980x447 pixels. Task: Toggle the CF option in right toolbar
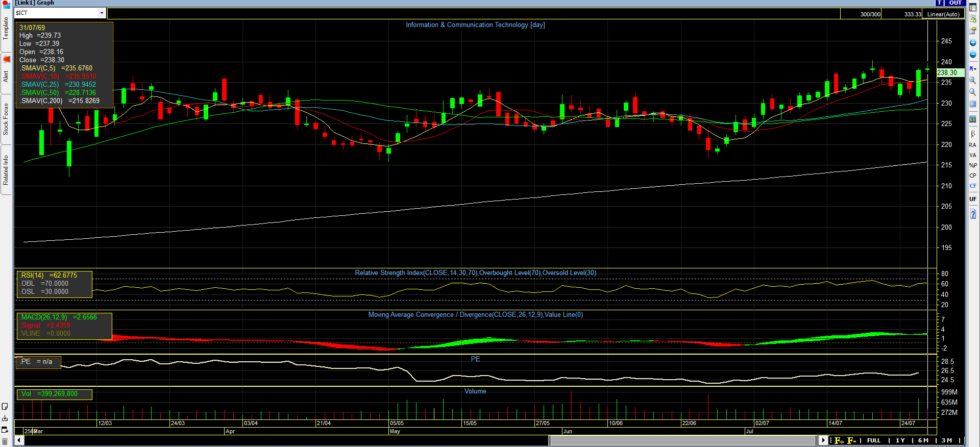(x=973, y=186)
